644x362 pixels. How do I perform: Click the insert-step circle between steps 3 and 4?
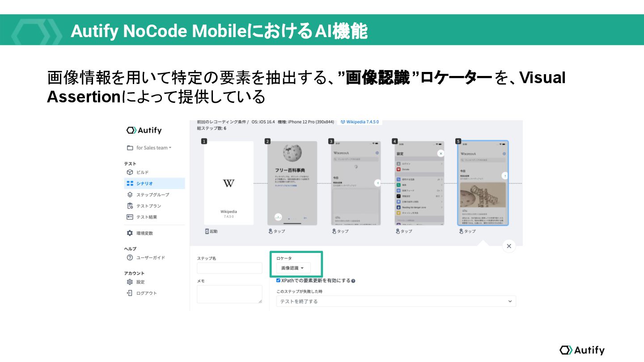[377, 183]
